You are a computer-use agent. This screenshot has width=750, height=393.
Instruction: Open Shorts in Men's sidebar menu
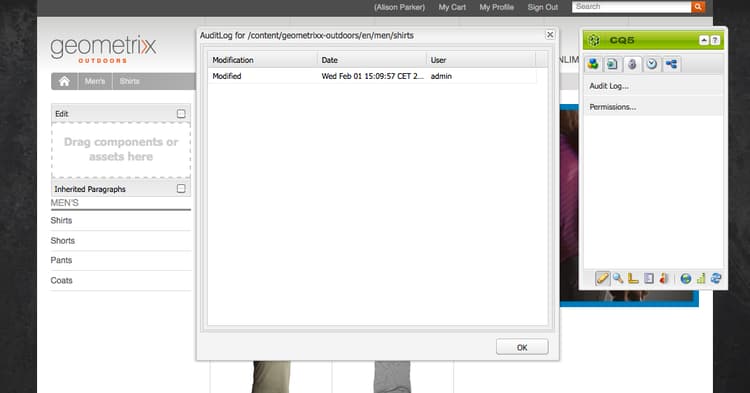pyautogui.click(x=63, y=240)
